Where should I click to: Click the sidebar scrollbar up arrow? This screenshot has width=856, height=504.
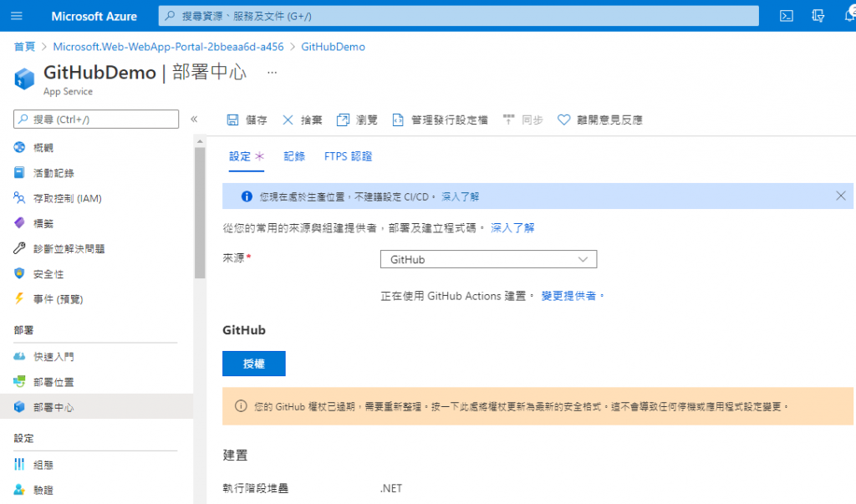tap(200, 141)
